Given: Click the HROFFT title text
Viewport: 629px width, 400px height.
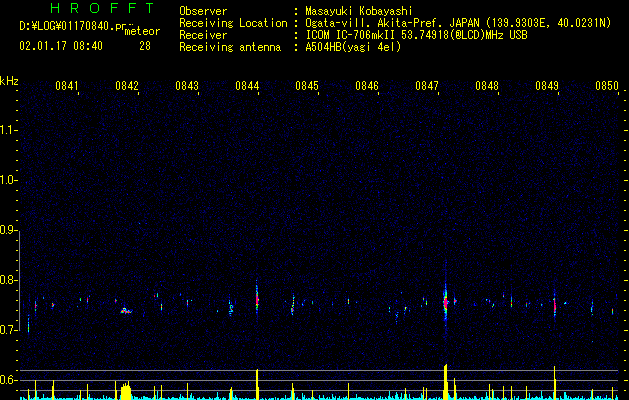Looking at the screenshot, I should (x=102, y=8).
